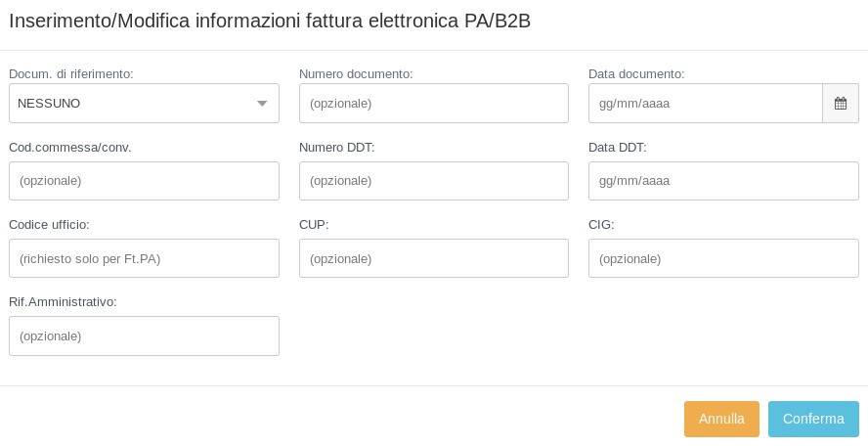This screenshot has width=868, height=447.
Task: Focus the Codice ufficio field
Action: click(x=144, y=258)
